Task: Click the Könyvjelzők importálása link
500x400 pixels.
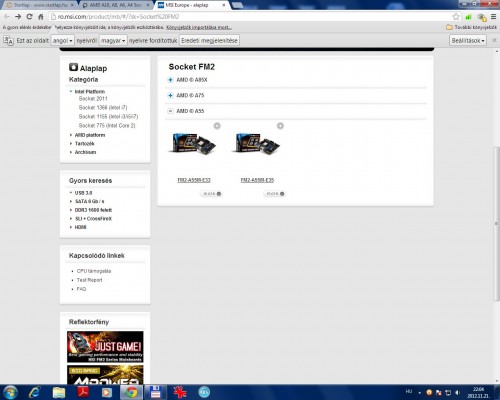Action: [x=199, y=27]
